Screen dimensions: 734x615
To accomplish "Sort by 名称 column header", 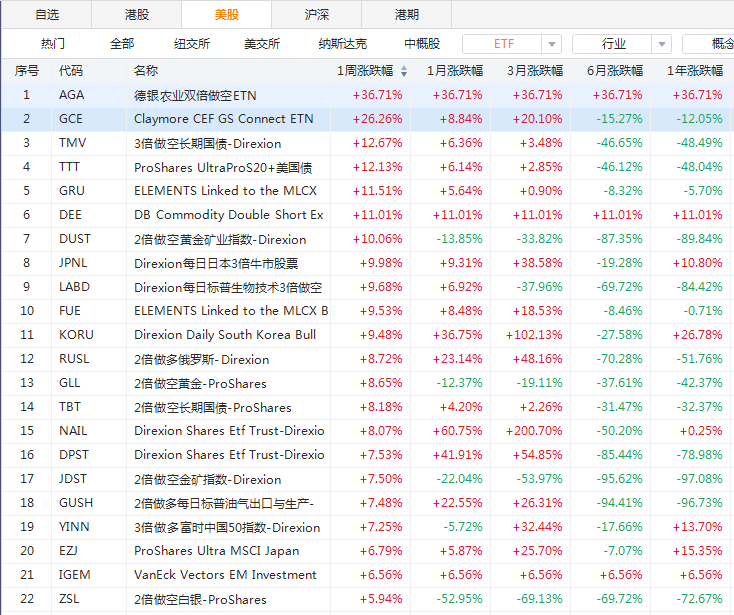I will [x=146, y=71].
